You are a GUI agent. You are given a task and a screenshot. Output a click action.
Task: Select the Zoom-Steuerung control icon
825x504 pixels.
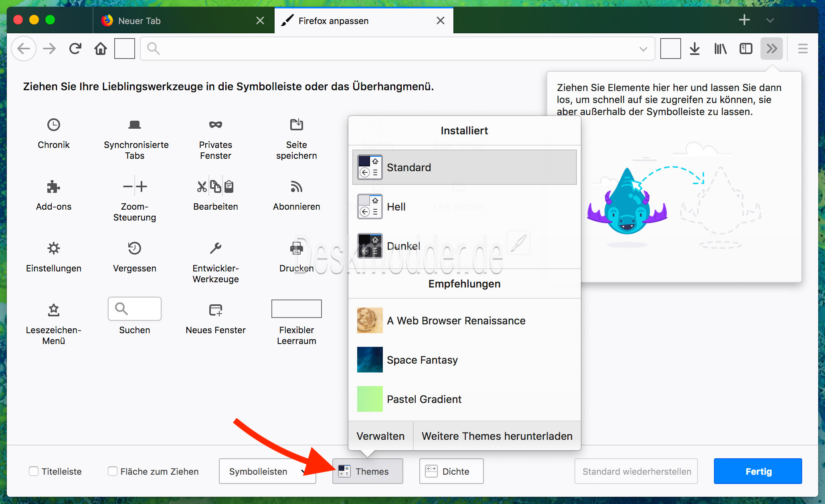pos(135,186)
